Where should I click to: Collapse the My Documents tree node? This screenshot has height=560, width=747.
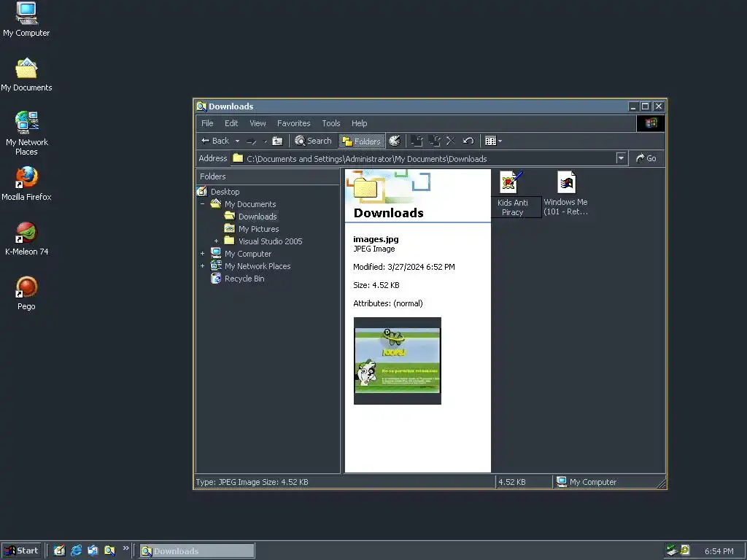(203, 204)
